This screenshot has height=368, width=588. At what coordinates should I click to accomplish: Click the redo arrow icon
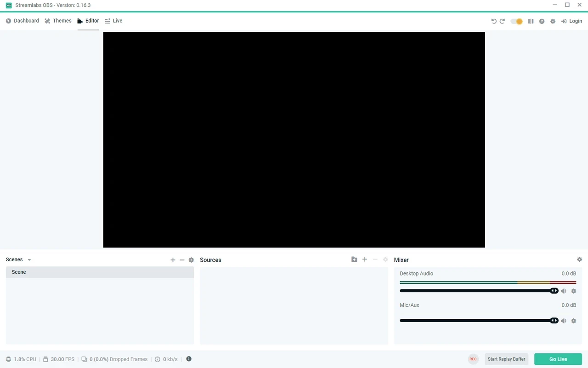pos(502,21)
